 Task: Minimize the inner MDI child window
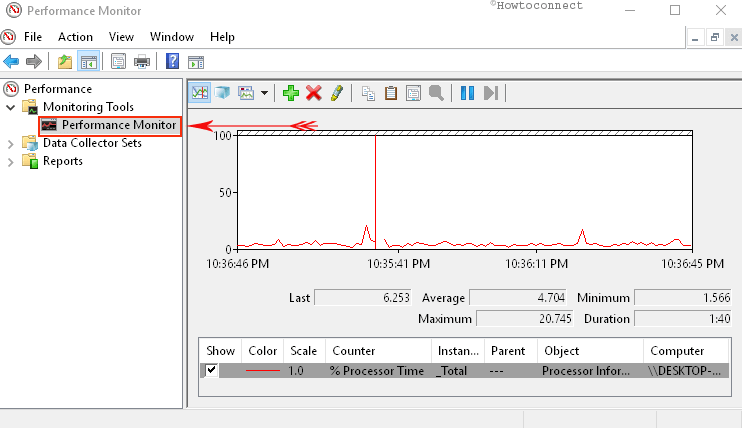click(x=695, y=38)
